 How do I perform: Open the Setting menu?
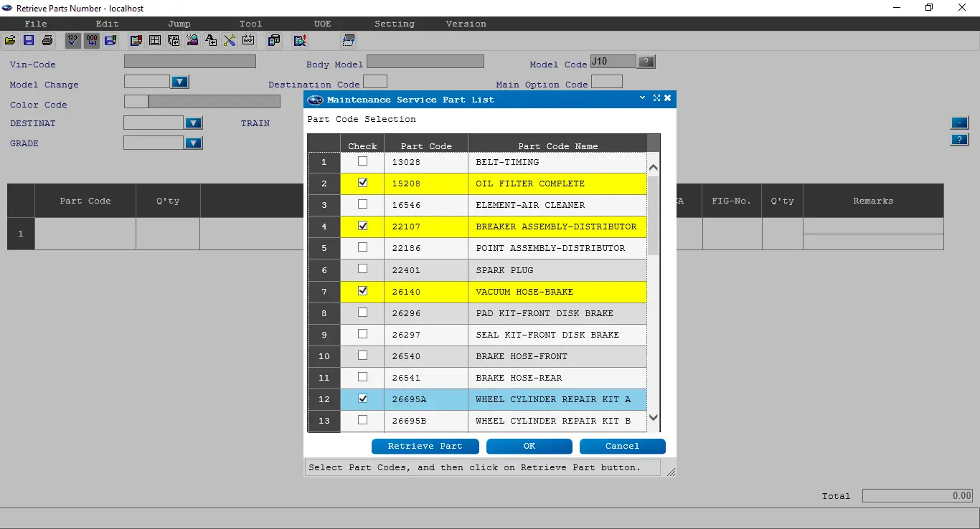point(394,24)
